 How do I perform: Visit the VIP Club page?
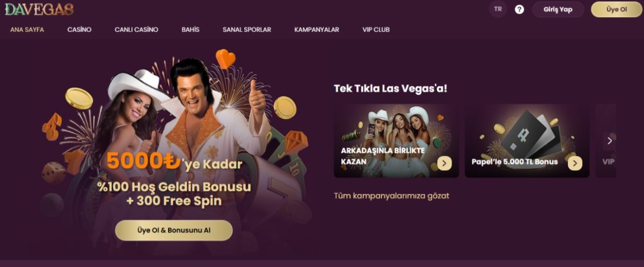pos(376,29)
